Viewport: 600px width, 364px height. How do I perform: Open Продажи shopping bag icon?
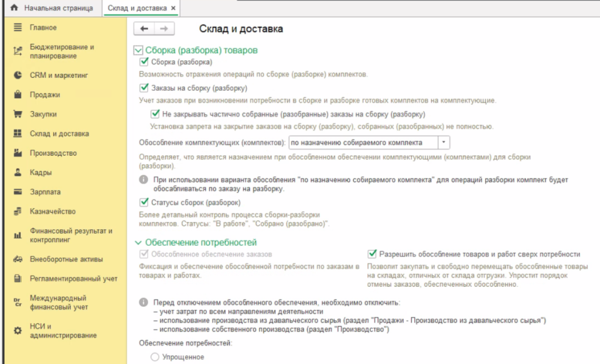[18, 95]
